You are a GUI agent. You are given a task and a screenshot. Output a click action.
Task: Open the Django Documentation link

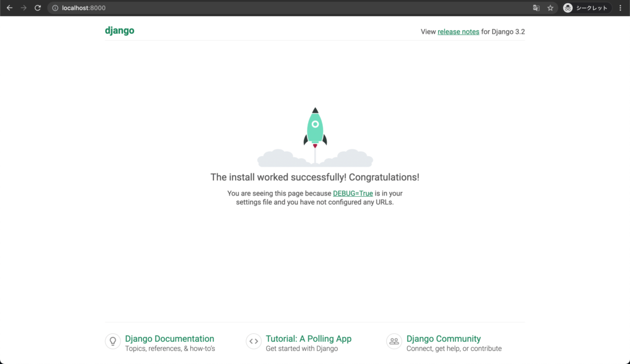tap(170, 339)
